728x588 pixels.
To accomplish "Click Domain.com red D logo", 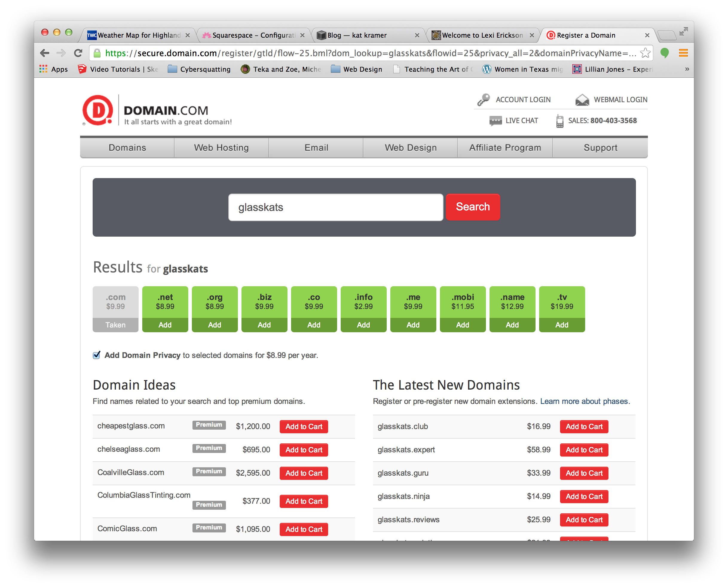I will [x=98, y=110].
